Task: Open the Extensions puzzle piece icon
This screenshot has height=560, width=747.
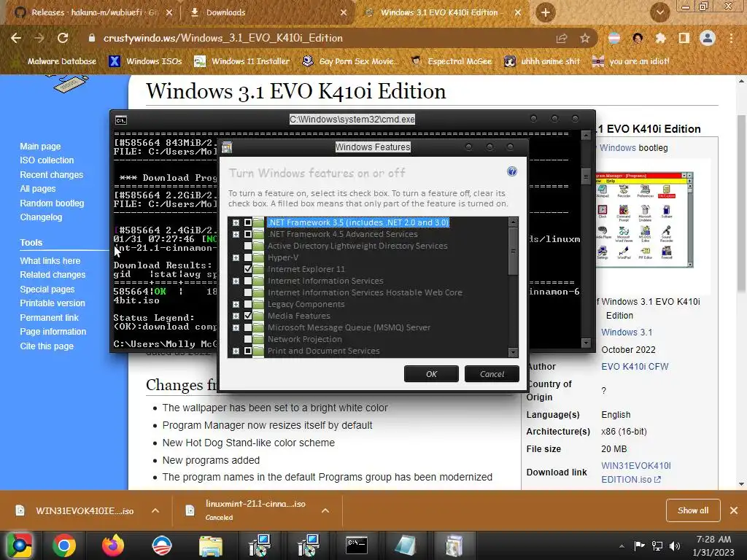Action: pos(661,38)
